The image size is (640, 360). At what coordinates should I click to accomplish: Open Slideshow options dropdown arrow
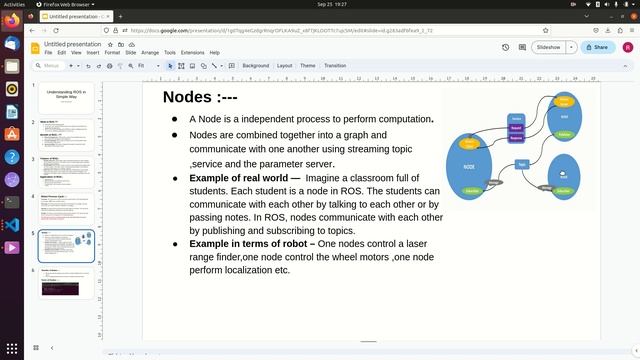(571, 47)
